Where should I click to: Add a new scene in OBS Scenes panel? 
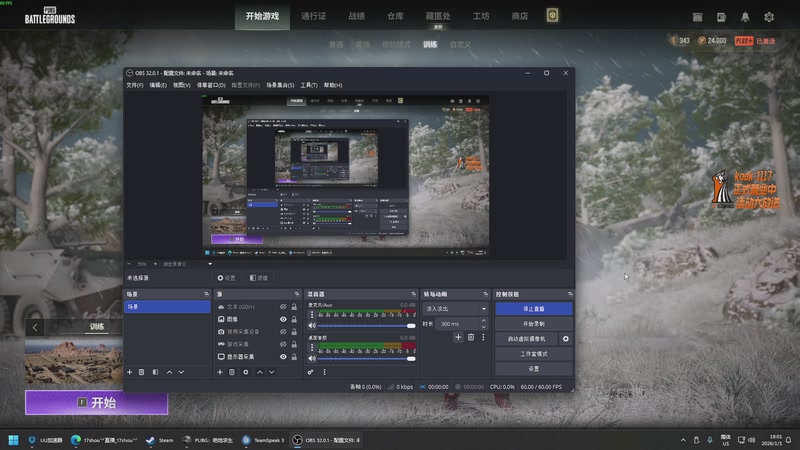130,372
